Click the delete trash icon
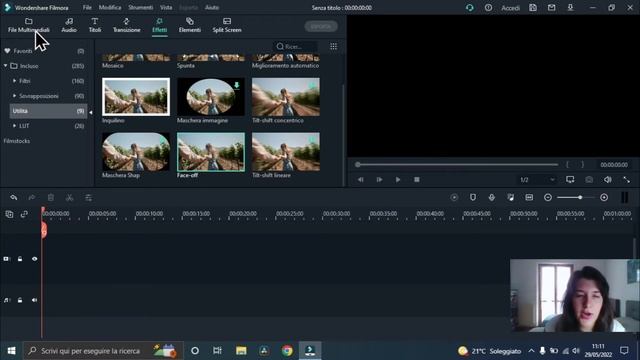The image size is (640, 360). tap(51, 198)
